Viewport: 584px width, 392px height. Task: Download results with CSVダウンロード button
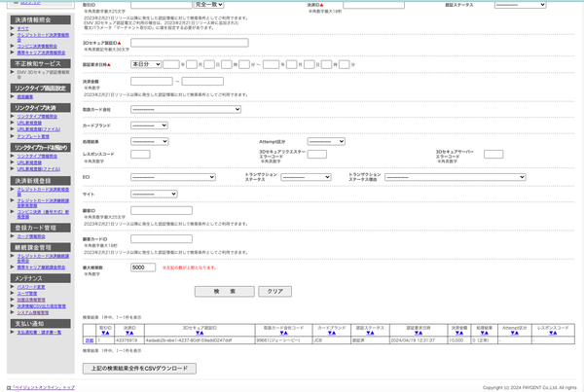139,369
